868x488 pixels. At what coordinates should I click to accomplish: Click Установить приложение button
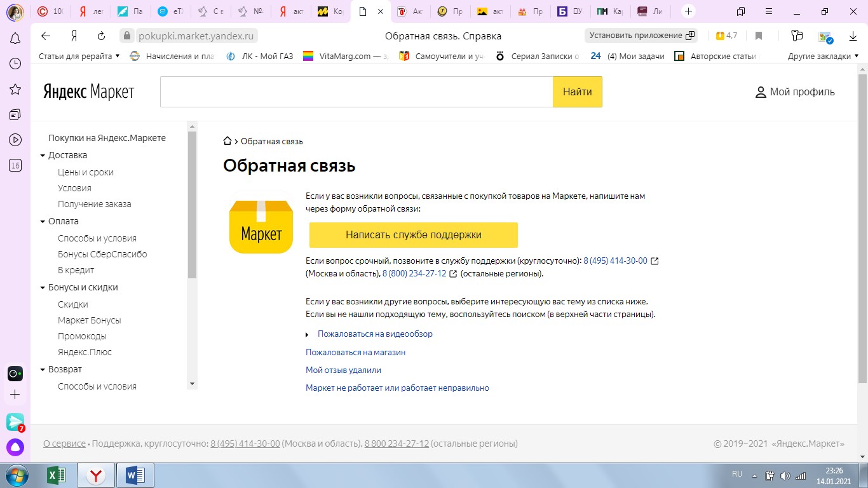[641, 36]
